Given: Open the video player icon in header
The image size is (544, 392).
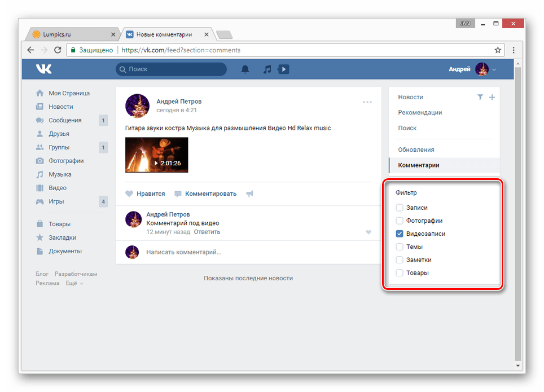Looking at the screenshot, I should tap(283, 69).
